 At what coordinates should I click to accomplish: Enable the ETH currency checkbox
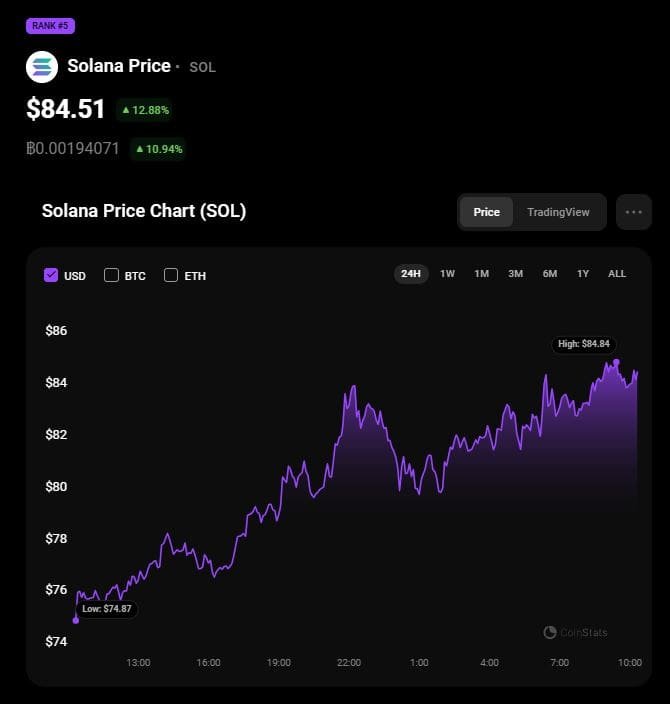[x=171, y=275]
